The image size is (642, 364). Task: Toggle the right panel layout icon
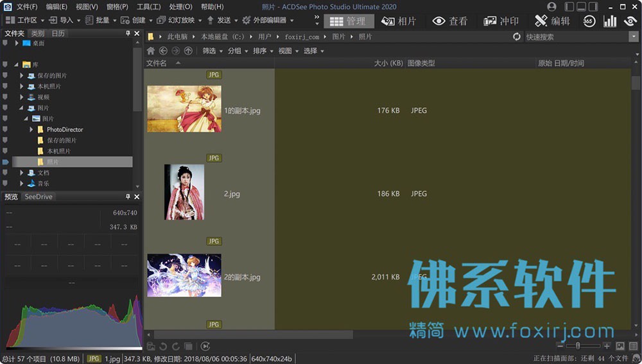pos(593,6)
